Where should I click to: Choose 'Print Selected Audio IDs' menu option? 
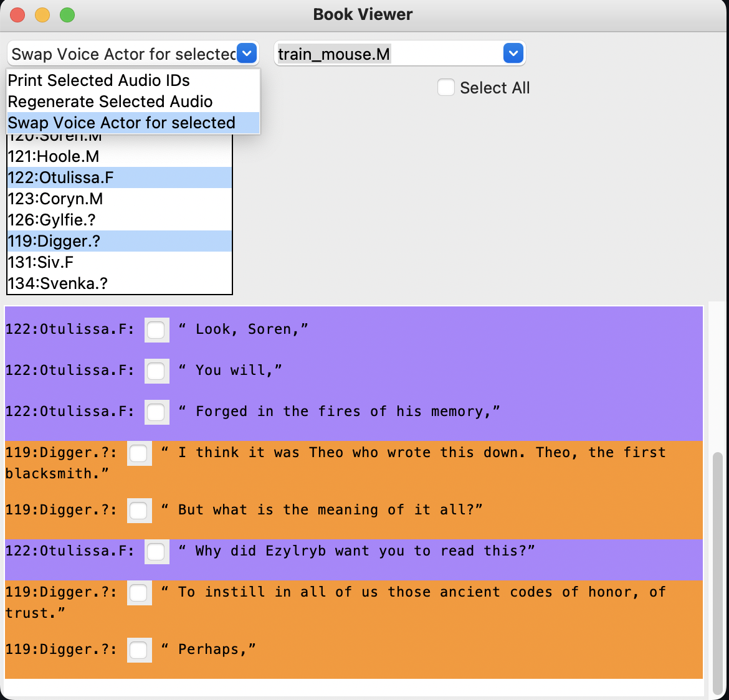[98, 80]
